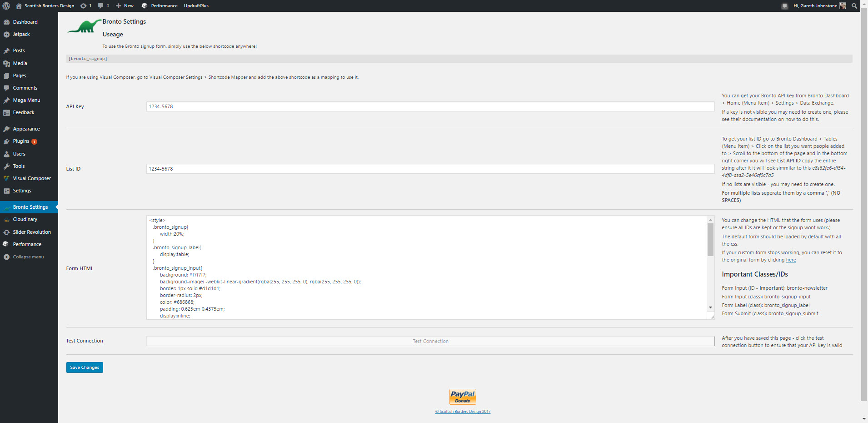This screenshot has height=423, width=868.
Task: Click the Feedback icon in sidebar
Action: click(6, 113)
